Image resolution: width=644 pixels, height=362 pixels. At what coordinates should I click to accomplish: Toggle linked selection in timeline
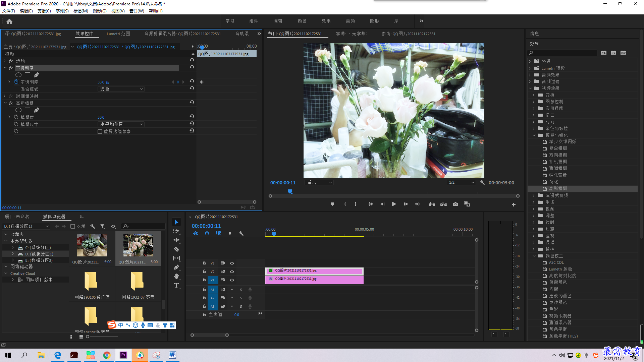pos(218,233)
